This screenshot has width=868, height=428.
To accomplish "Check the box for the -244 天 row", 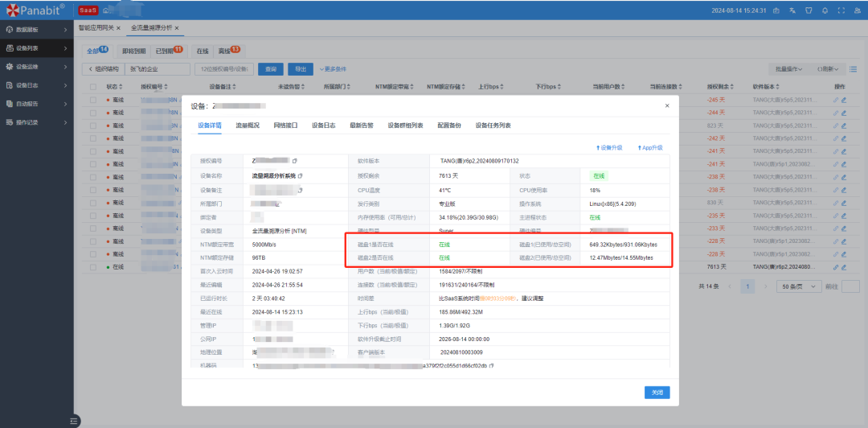I will 93,113.
